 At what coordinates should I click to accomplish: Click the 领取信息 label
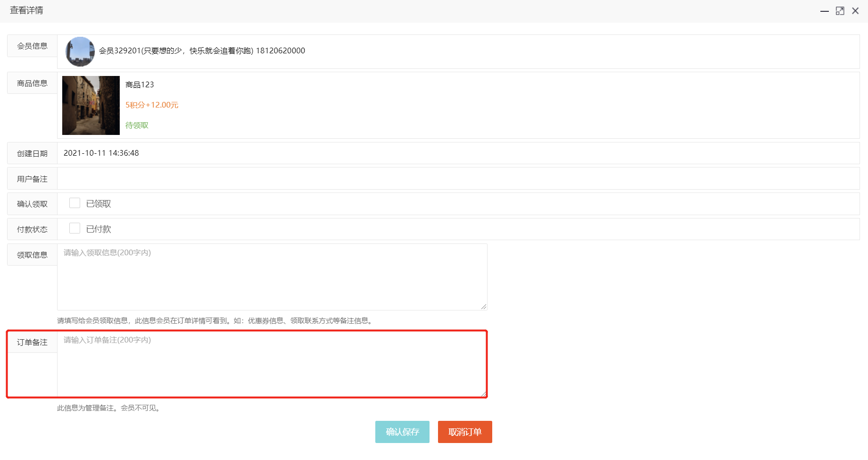click(x=32, y=255)
